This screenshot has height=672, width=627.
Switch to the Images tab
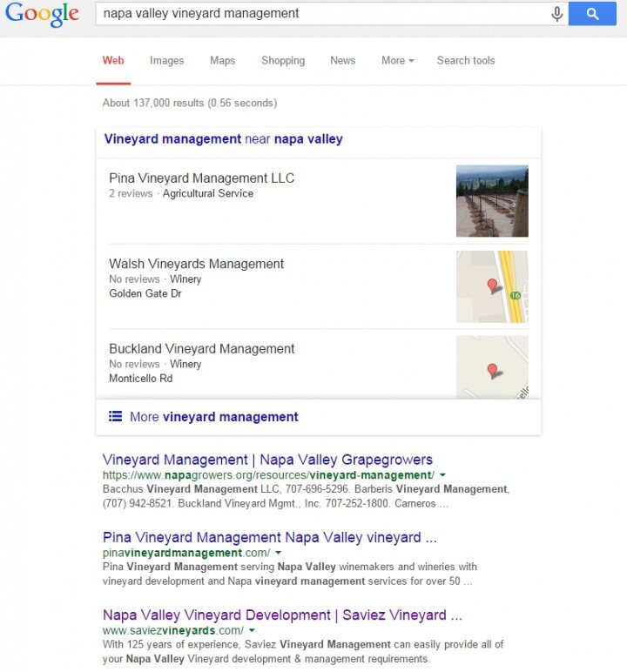(167, 60)
